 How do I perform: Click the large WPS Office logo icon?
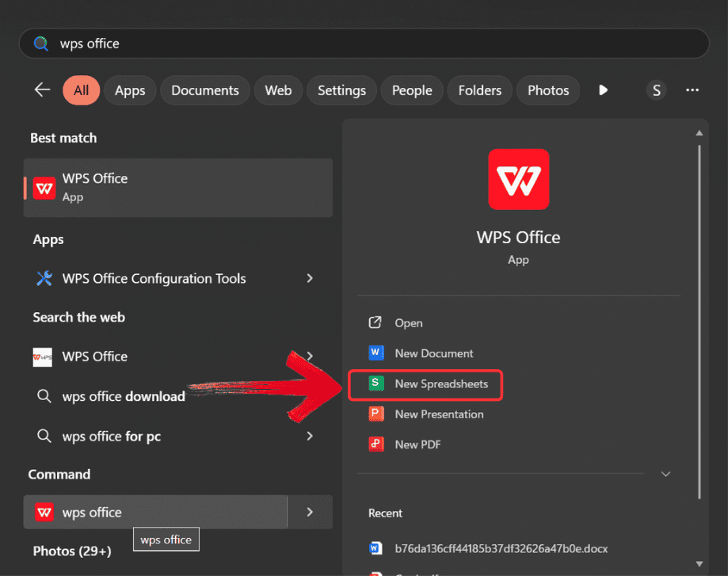(x=518, y=179)
